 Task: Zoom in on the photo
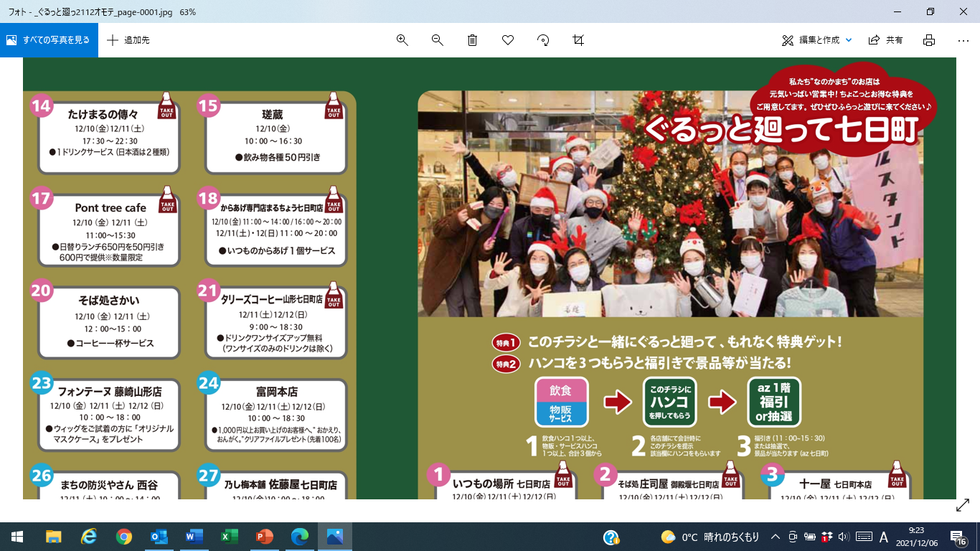click(x=402, y=40)
